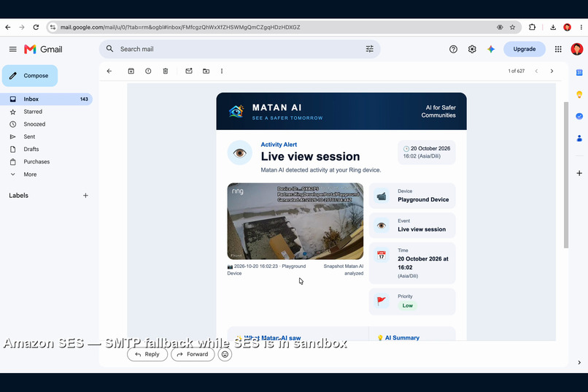This screenshot has height=392, width=588.
Task: Open the Inbox folder
Action: (47, 99)
